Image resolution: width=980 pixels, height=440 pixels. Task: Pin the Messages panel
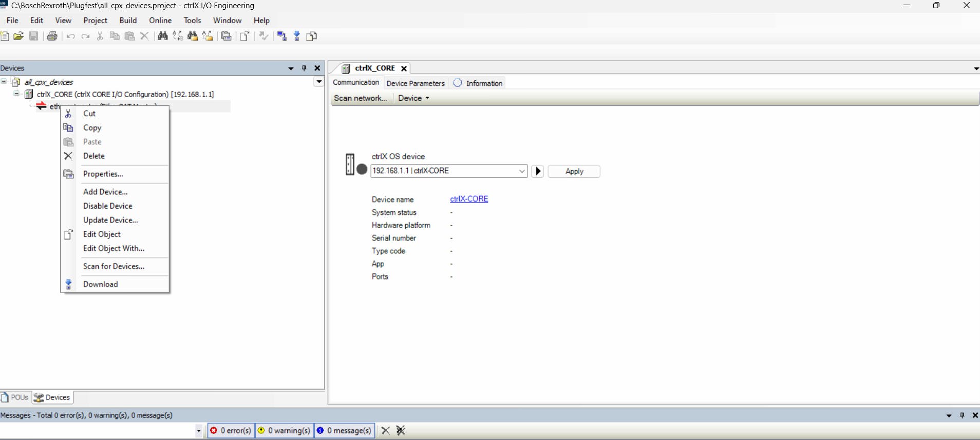(x=962, y=415)
